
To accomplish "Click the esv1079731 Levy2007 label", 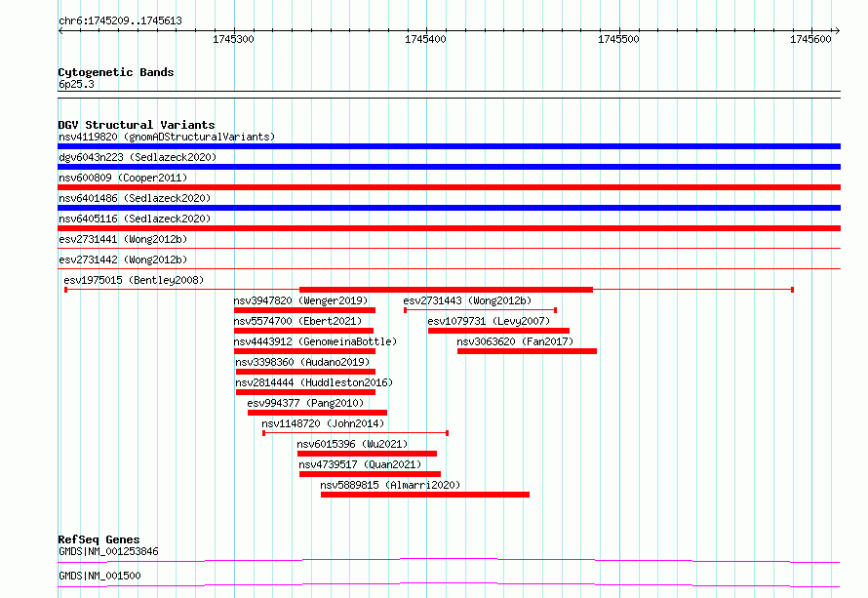I will [489, 321].
